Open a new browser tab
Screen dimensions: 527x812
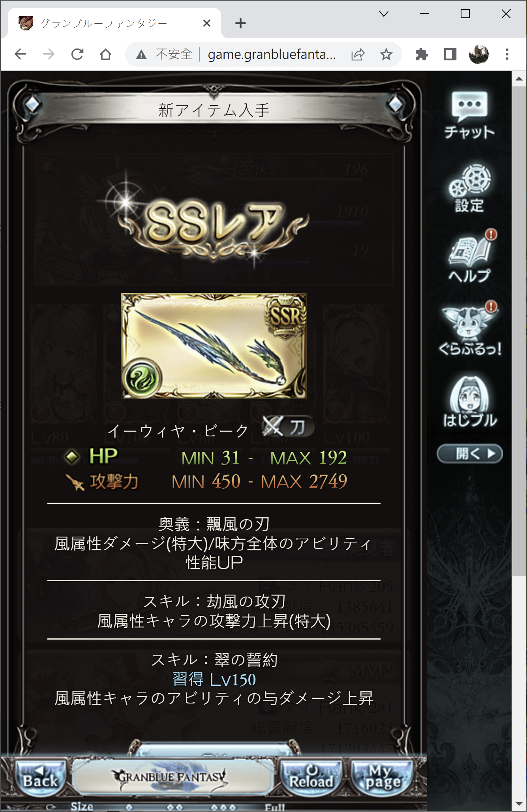(x=240, y=23)
